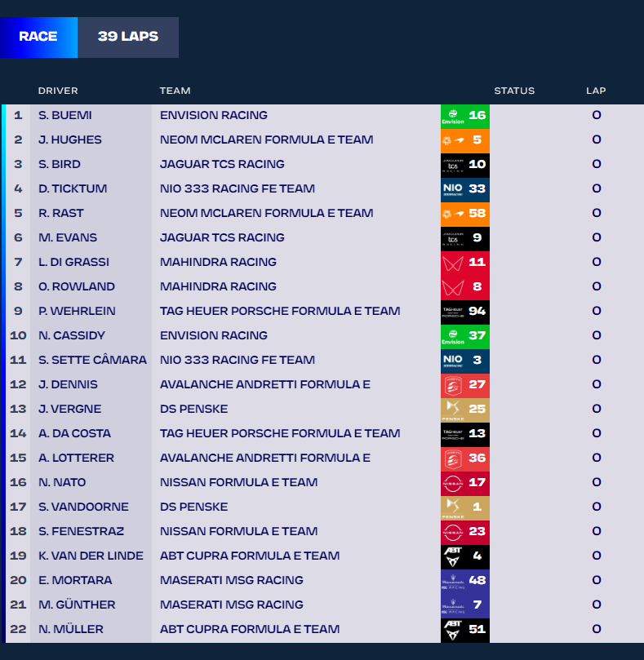Click the Mahindra badge number 8
Viewport: 644px width, 660px height.
click(x=465, y=287)
